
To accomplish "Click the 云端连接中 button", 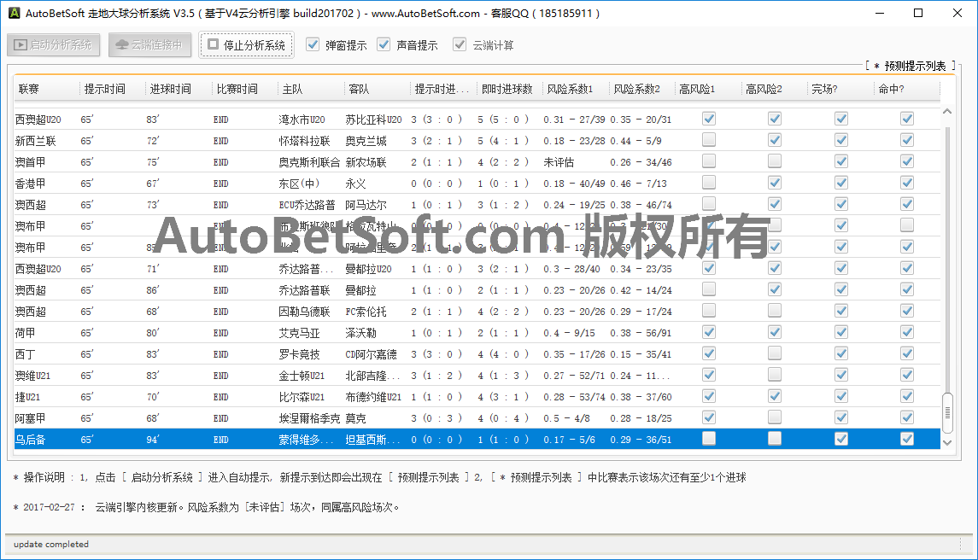I will tap(149, 45).
